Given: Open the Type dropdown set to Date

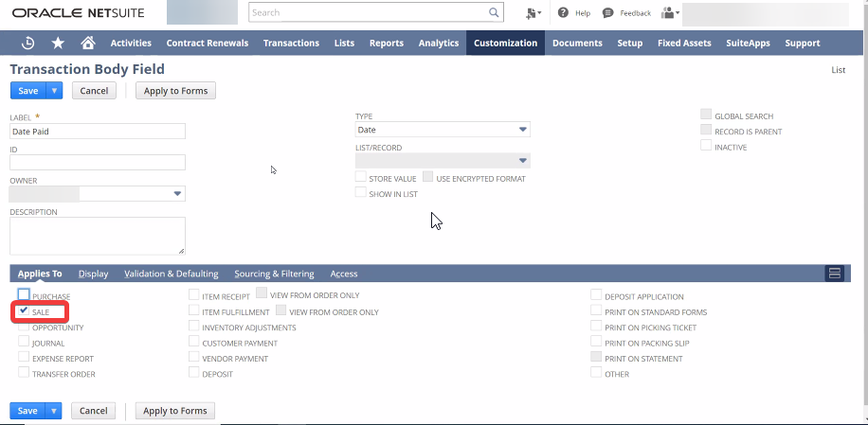Looking at the screenshot, I should (443, 130).
